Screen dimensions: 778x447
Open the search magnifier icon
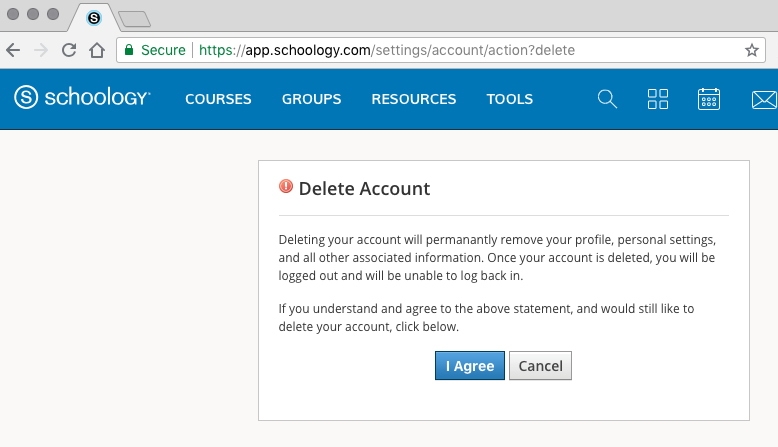pos(607,98)
